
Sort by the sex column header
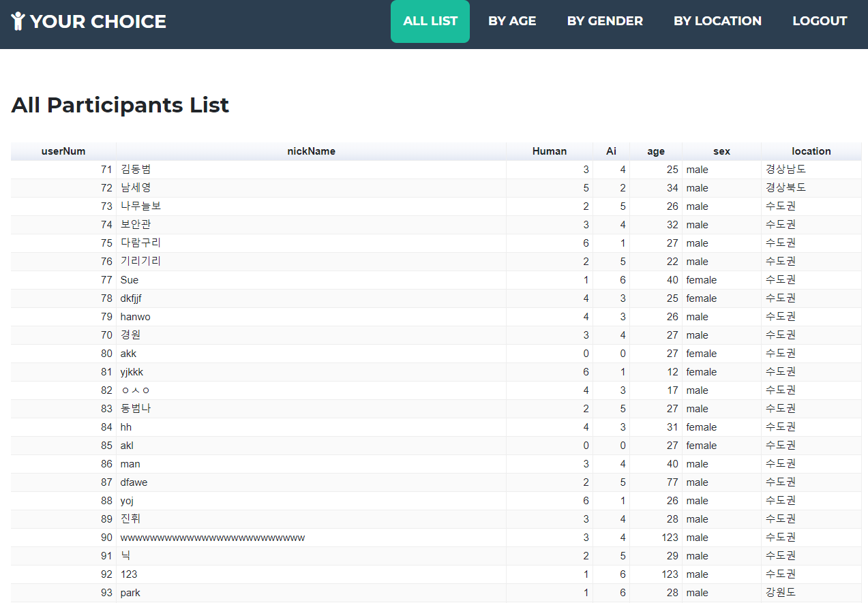pos(721,151)
